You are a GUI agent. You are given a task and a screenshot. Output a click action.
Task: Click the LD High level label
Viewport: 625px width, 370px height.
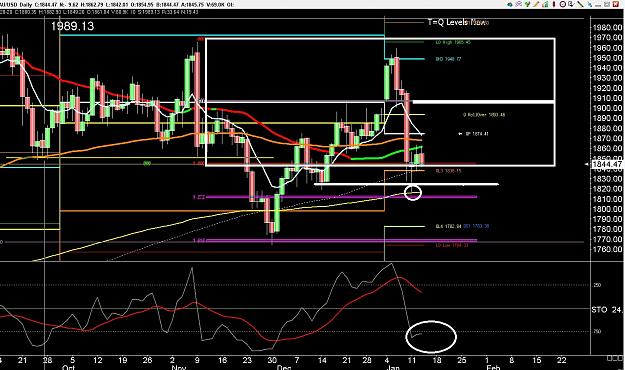[453, 42]
